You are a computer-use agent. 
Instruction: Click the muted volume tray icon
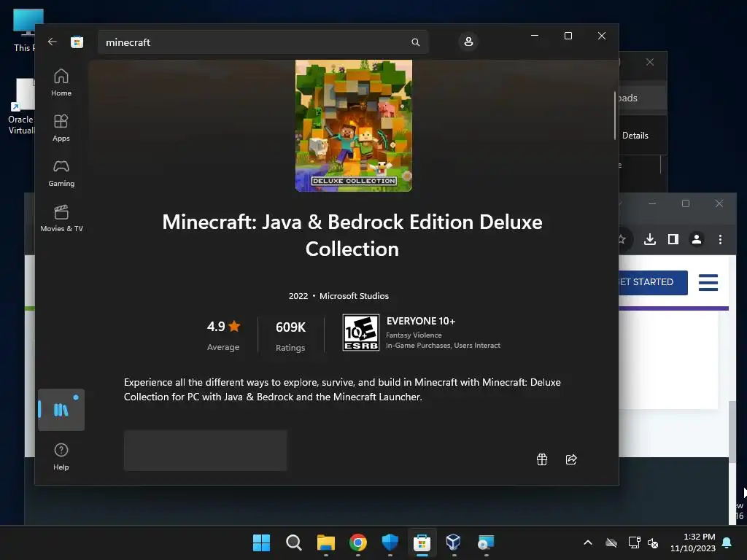653,542
